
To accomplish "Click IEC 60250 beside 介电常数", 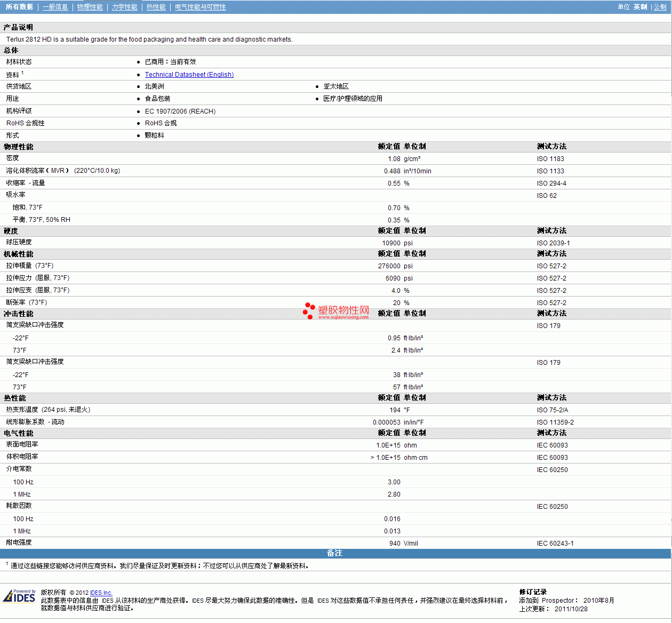I will tap(553, 470).
